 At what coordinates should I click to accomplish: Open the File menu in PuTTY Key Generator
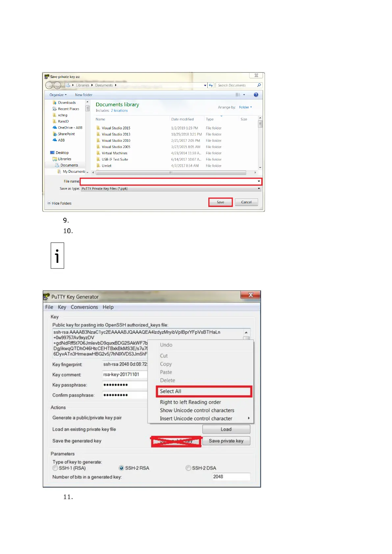click(49, 307)
